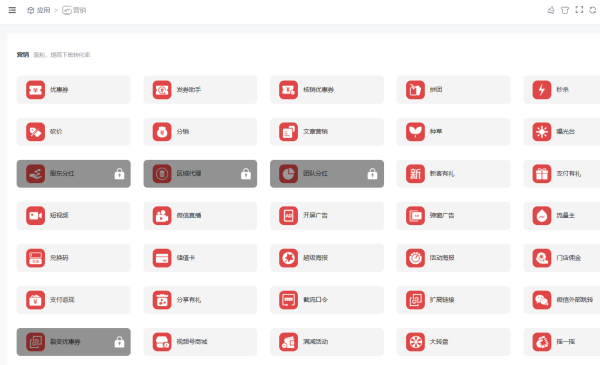Open the theme shirt icon in header

[x=565, y=10]
